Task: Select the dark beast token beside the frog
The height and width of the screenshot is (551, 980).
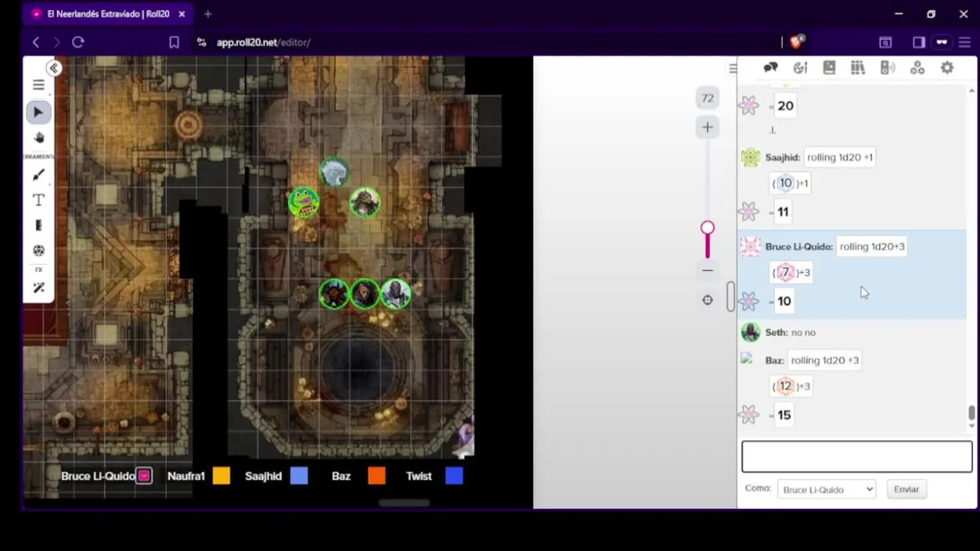Action: pyautogui.click(x=364, y=203)
